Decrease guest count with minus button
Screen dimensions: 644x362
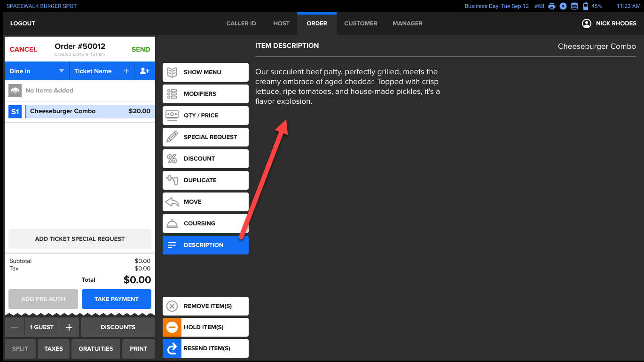click(15, 327)
